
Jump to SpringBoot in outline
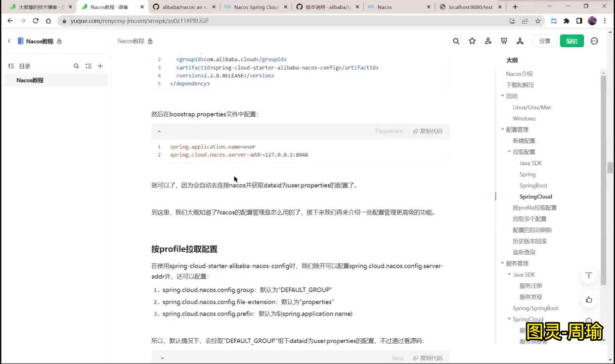[x=533, y=186]
